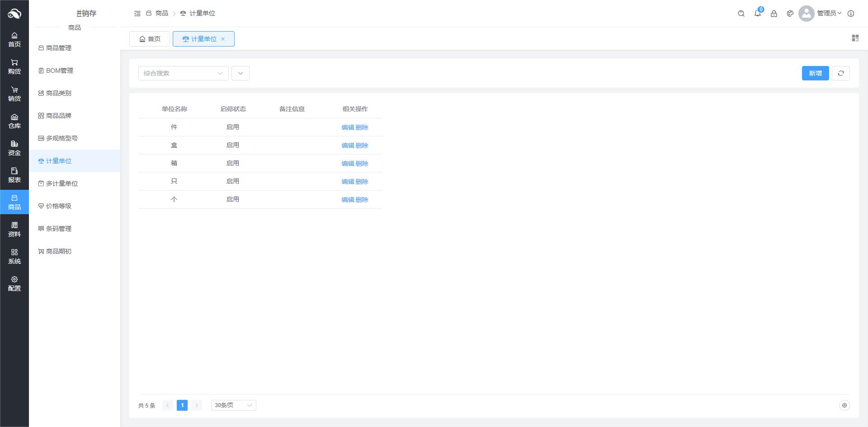
Task: Open table column settings gear icon
Action: tap(844, 405)
